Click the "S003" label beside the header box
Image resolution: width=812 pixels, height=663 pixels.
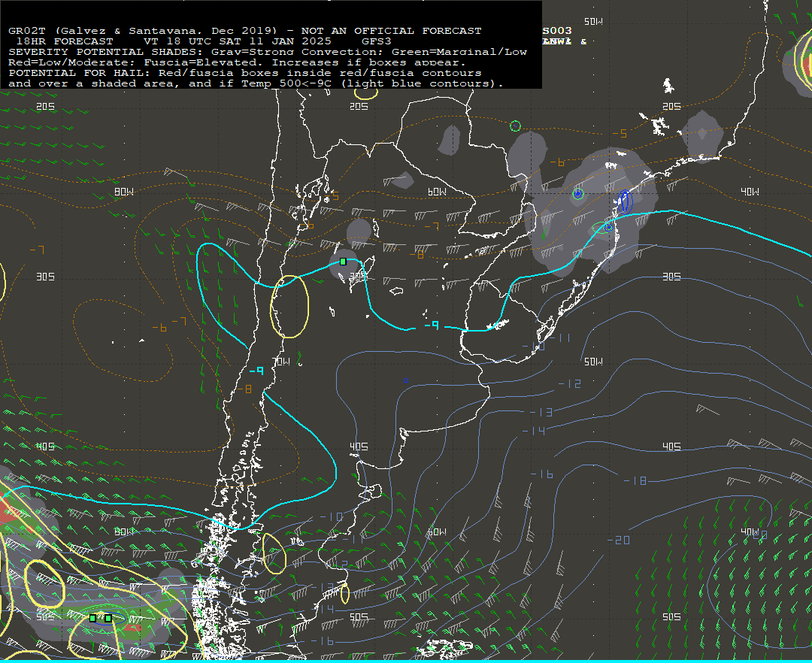(x=557, y=31)
